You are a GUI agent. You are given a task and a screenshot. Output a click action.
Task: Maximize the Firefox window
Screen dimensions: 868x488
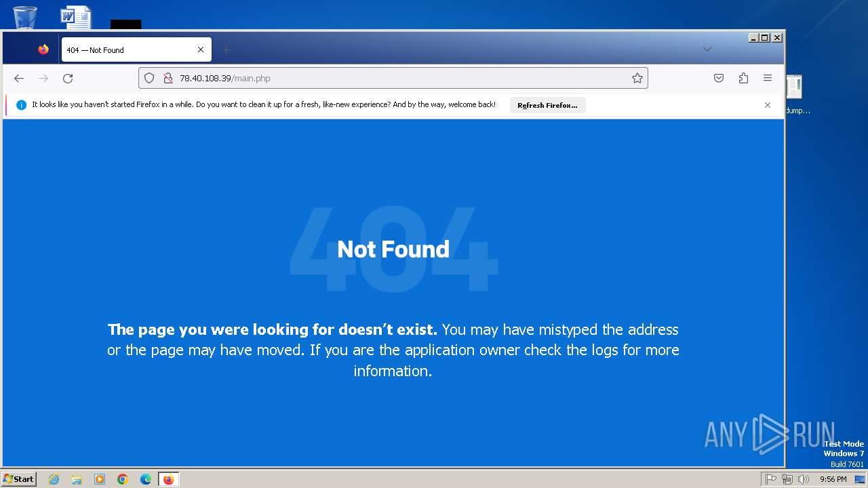[x=765, y=38]
